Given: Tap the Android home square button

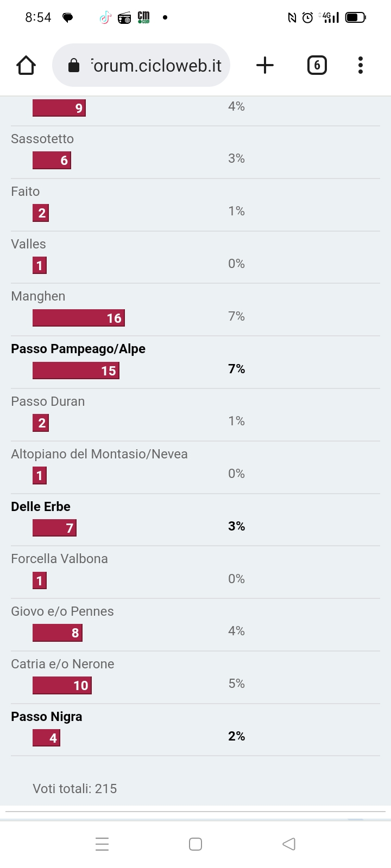Looking at the screenshot, I should point(195,844).
